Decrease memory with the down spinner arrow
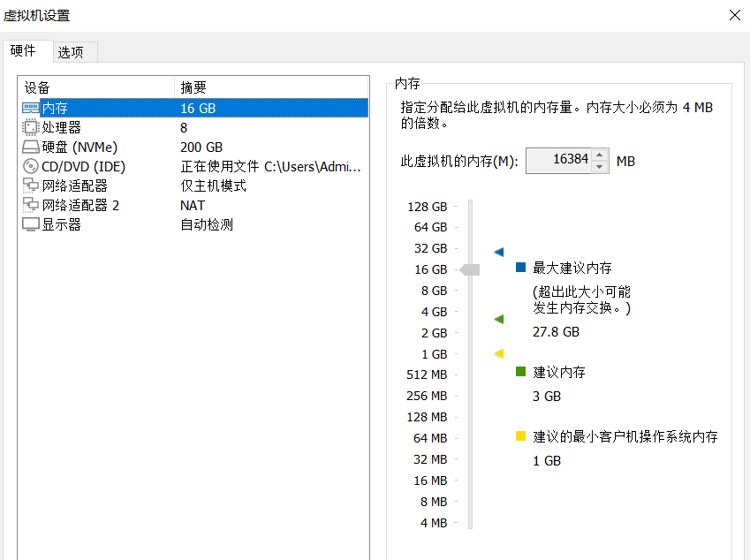750x560 pixels. pos(599,167)
